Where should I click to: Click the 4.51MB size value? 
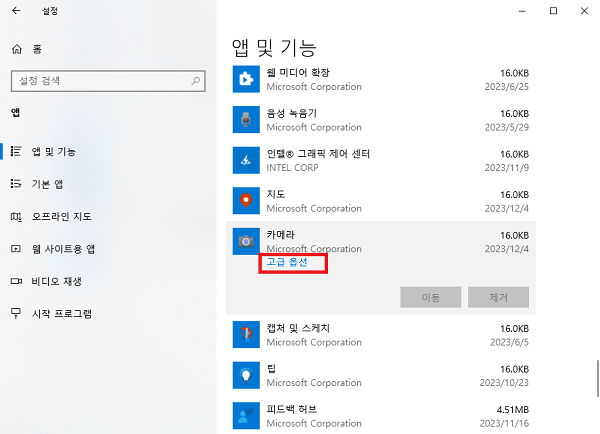[513, 410]
